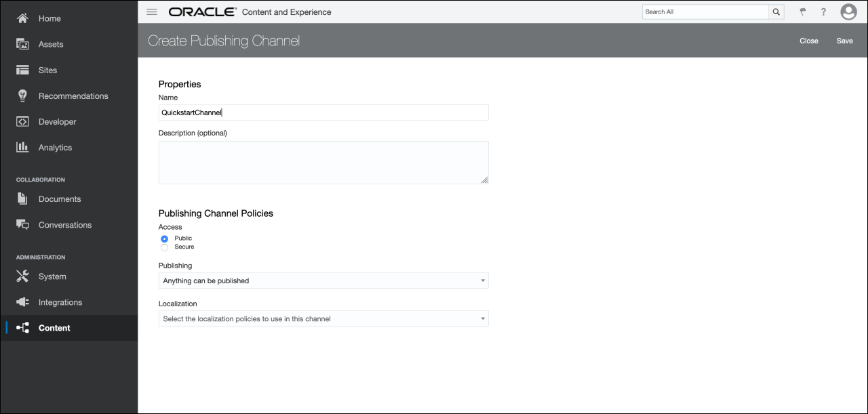The height and width of the screenshot is (414, 868).
Task: Open the user avatar menu
Action: pyautogui.click(x=848, y=12)
